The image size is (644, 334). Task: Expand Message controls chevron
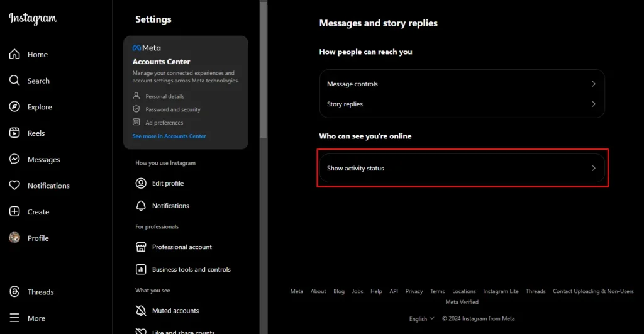pyautogui.click(x=594, y=84)
